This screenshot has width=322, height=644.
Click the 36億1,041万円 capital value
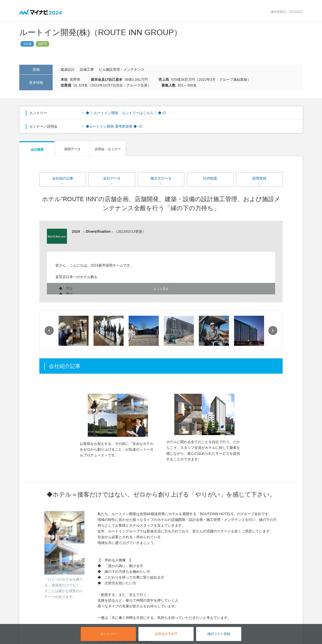pos(136,79)
